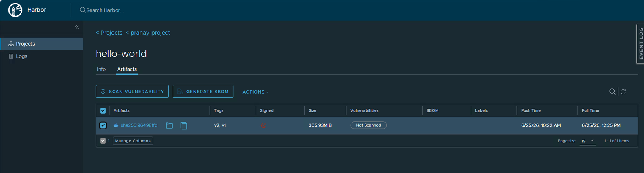This screenshot has height=173, width=644.
Task: Open the Event Log side panel
Action: [x=640, y=44]
